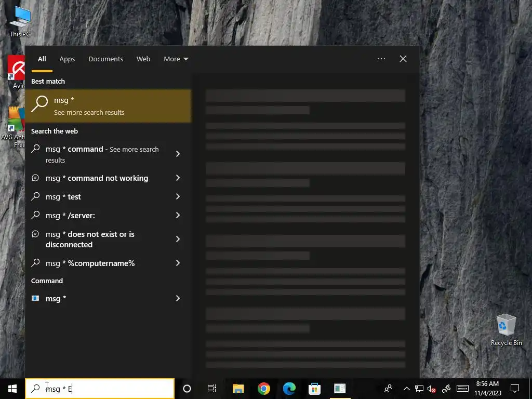Open the network status tray icon
Image resolution: width=532 pixels, height=399 pixels.
coord(419,389)
